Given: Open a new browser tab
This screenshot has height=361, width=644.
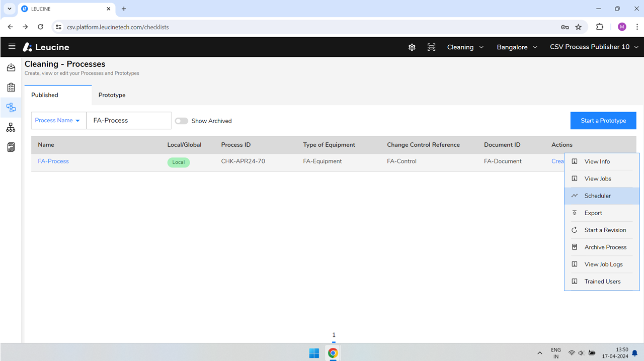Looking at the screenshot, I should (x=124, y=9).
